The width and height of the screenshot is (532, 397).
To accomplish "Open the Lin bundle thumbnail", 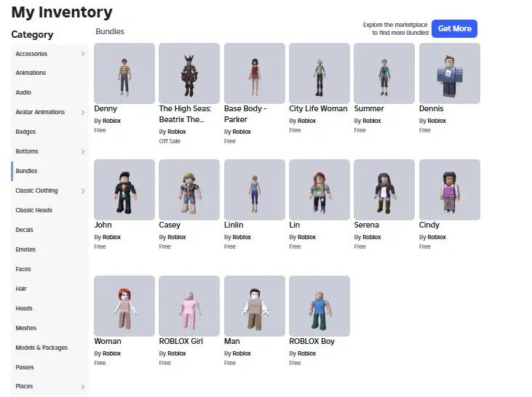I will 319,190.
